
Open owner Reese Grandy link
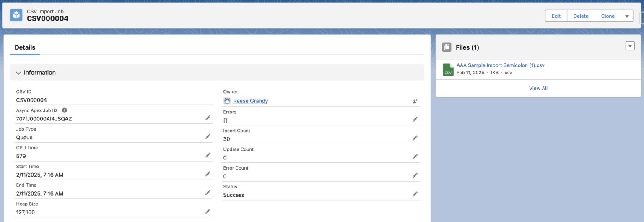coord(251,101)
